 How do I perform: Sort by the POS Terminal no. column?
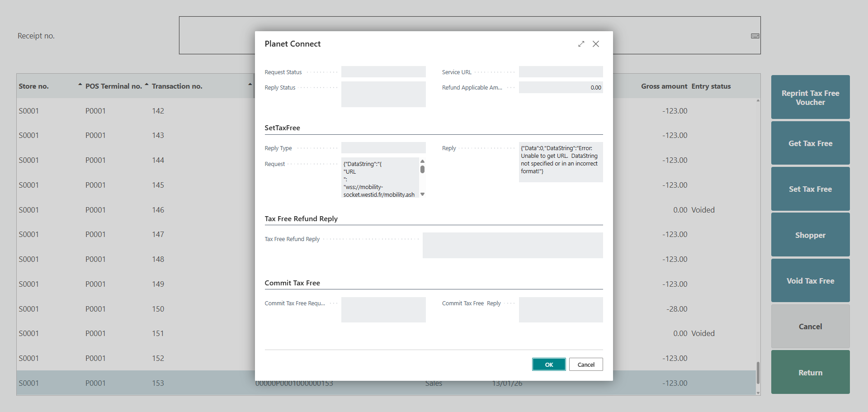tap(113, 86)
